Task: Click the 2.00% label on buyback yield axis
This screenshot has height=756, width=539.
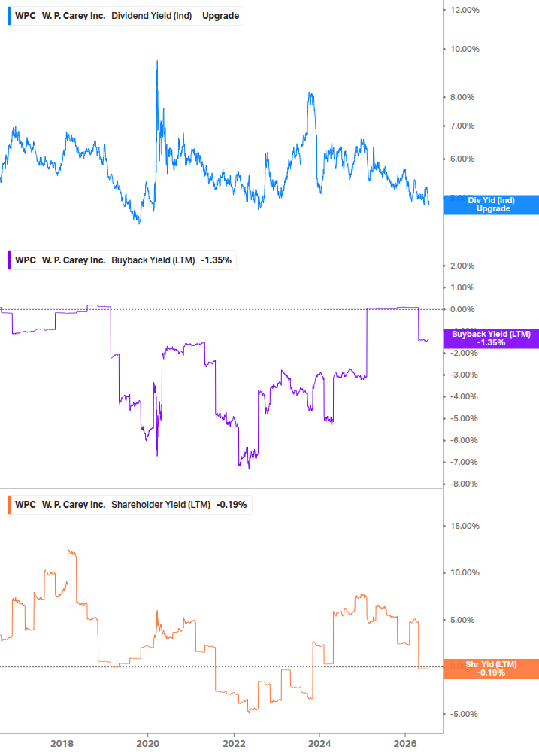Action: [462, 266]
